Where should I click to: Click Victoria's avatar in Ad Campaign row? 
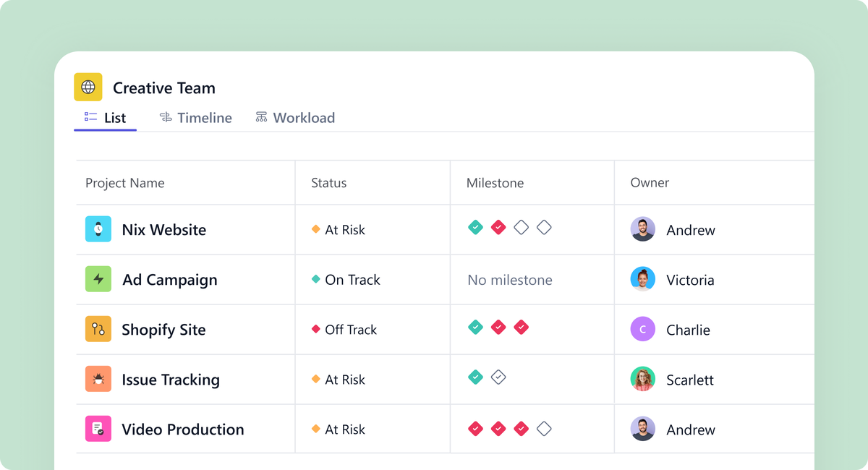click(642, 279)
